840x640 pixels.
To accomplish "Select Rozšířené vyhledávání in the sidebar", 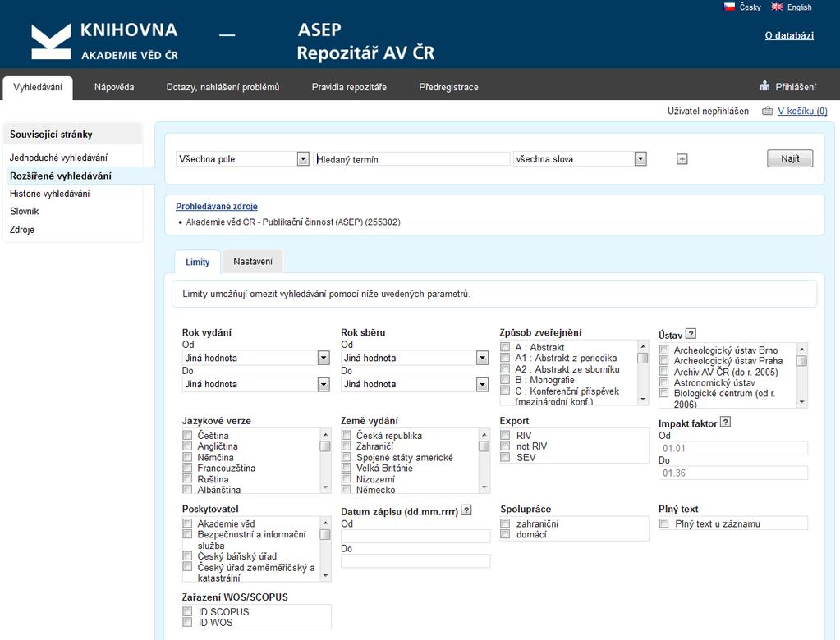I will (61, 176).
